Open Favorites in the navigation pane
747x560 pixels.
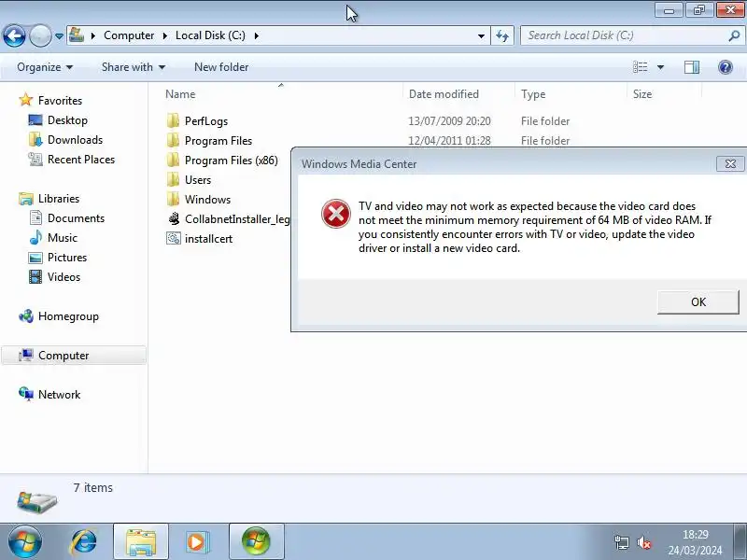[x=60, y=101]
